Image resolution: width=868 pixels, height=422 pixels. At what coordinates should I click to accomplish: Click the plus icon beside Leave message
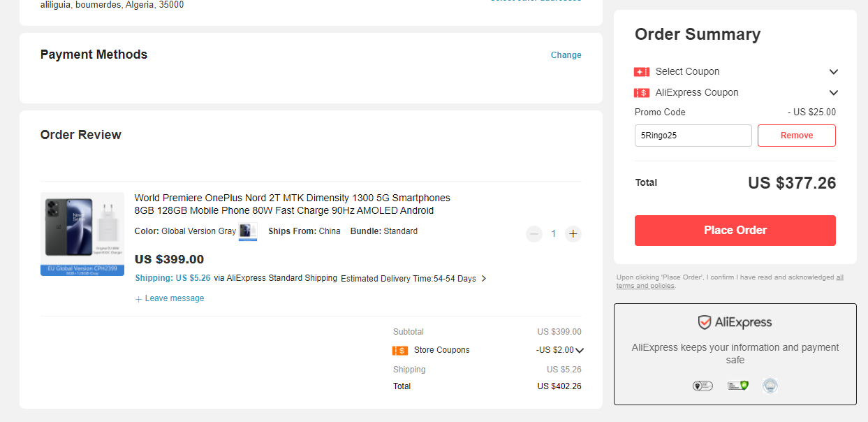point(138,299)
